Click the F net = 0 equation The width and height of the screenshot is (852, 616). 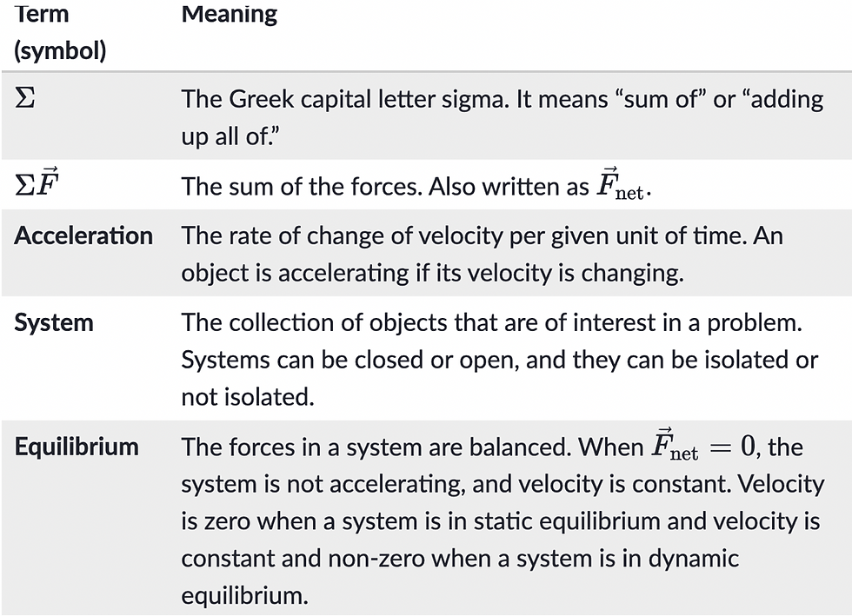tap(703, 445)
